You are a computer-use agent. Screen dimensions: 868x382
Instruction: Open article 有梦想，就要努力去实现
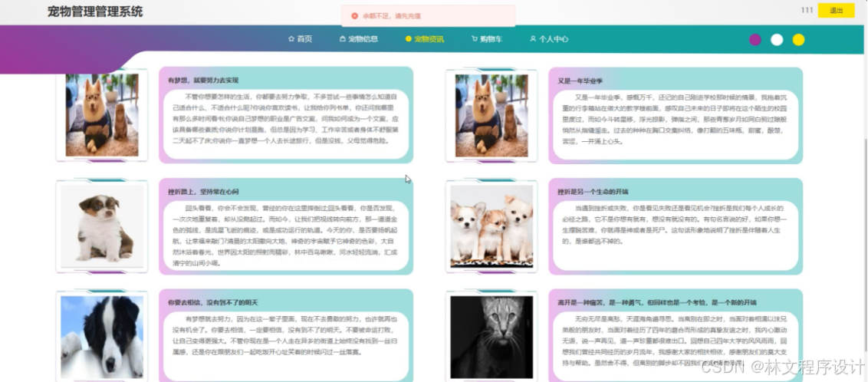(203, 81)
